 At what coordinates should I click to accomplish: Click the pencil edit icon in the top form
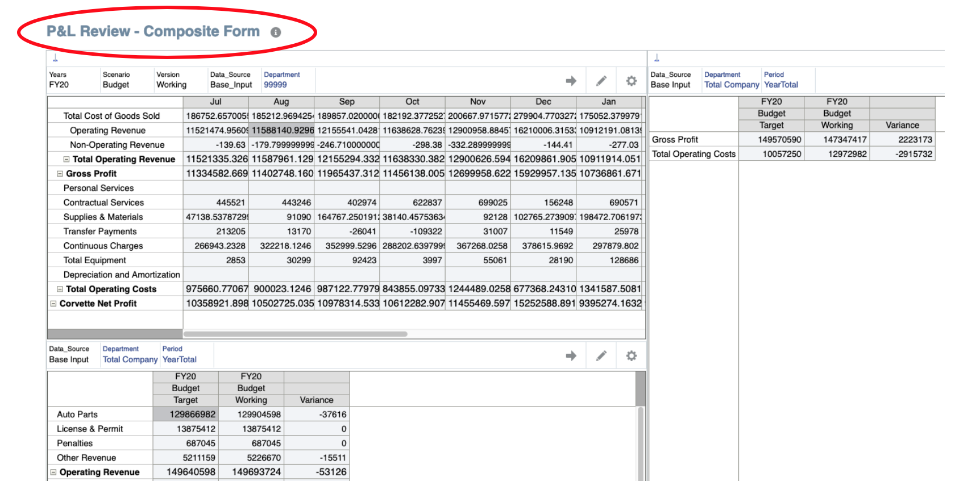point(601,81)
